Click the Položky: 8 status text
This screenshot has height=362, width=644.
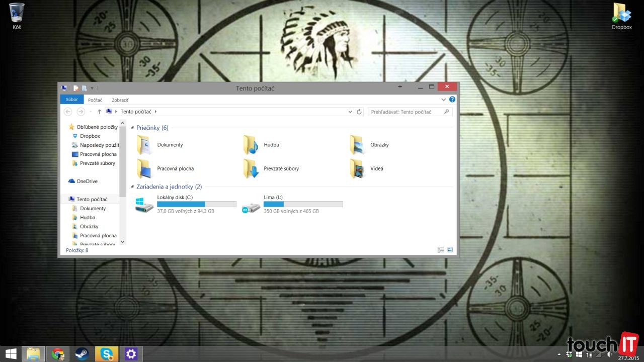[77, 250]
